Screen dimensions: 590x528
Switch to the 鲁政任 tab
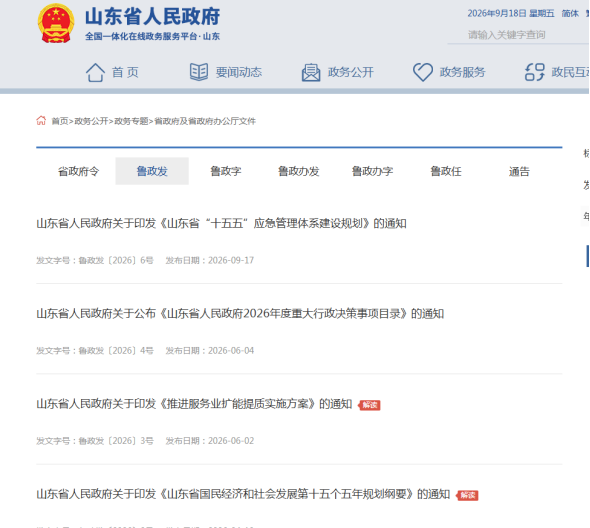tap(446, 171)
